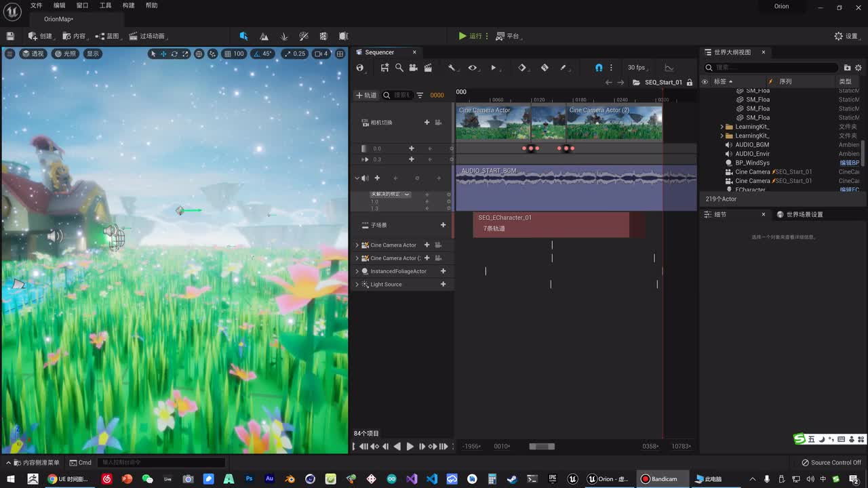
Task: Open the 30 fps frame rate dropdown
Action: (636, 68)
